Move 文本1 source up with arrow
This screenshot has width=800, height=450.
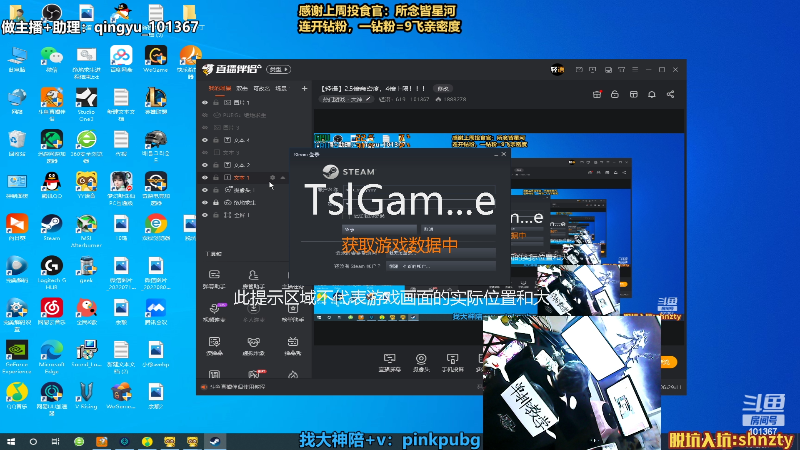[283, 178]
